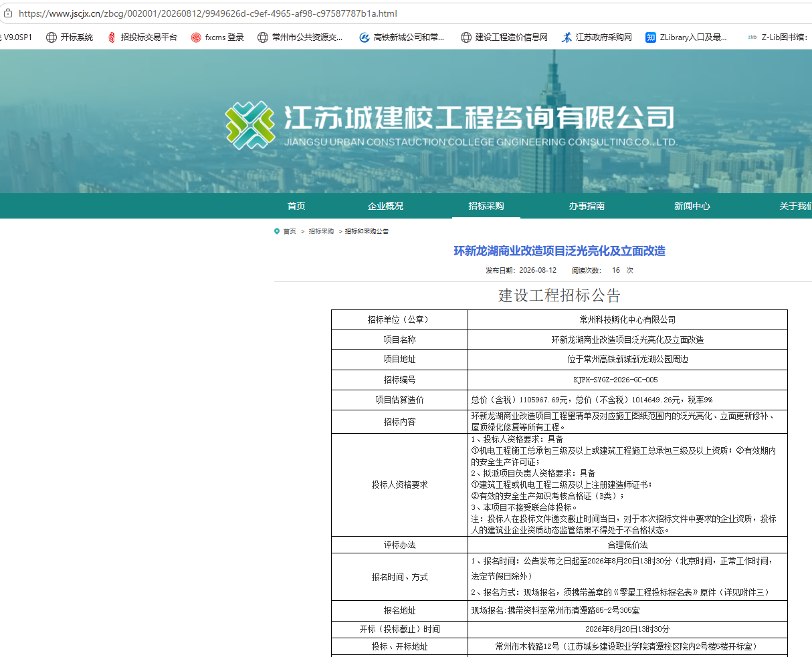This screenshot has width=812, height=657.
Task: Click the 2026年8月20日13时30分 deadline cell
Action: (627, 629)
